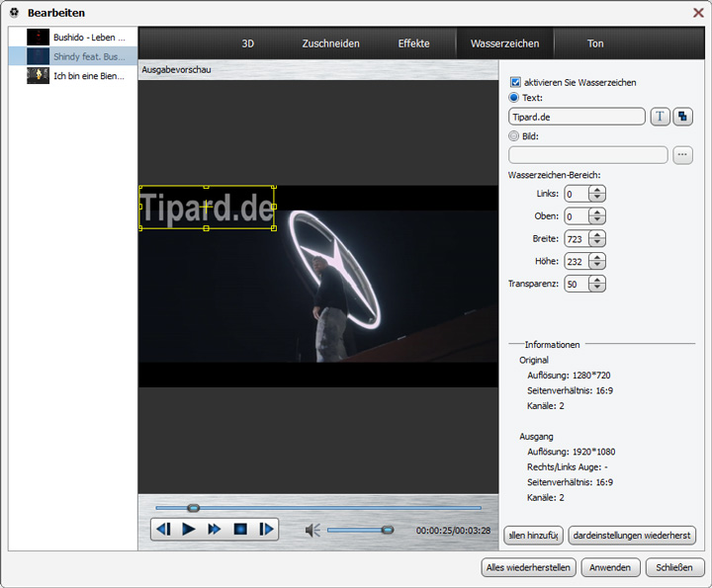
Task: Select the Text watermark radio button
Action: (513, 97)
